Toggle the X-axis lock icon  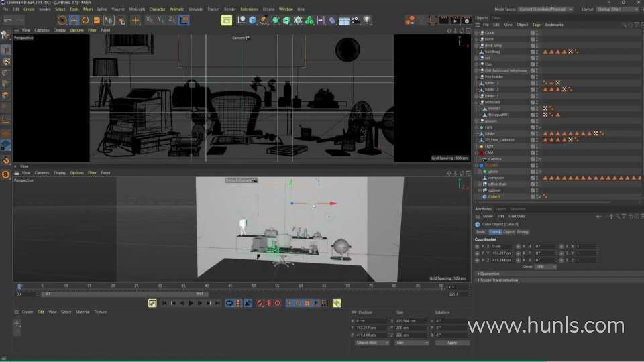(149, 20)
